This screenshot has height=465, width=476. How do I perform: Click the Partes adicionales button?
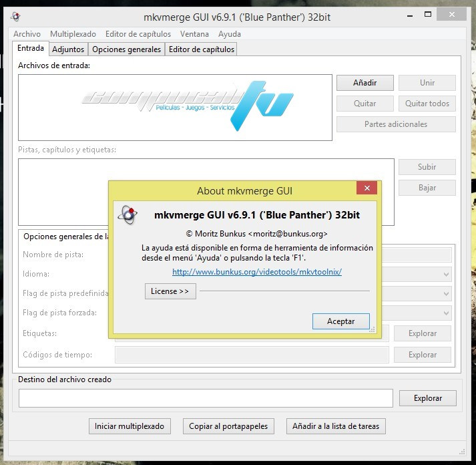click(396, 124)
